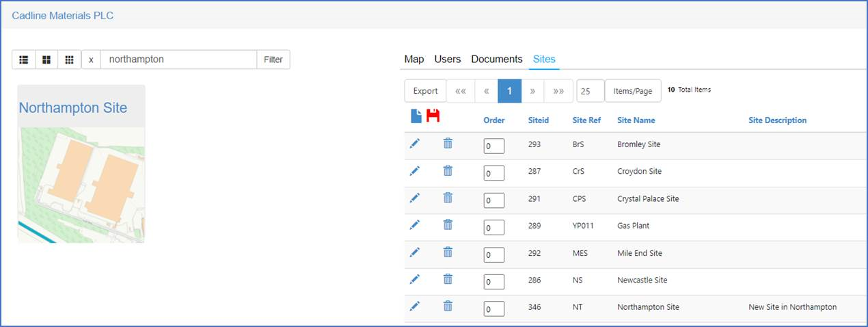Switch to the Users tab
868x327 pixels.
point(448,60)
